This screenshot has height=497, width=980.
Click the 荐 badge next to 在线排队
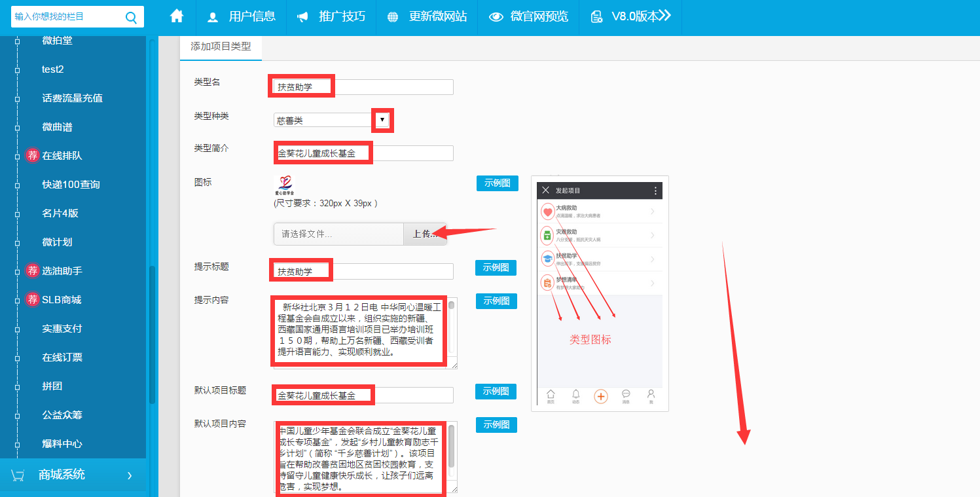click(33, 156)
